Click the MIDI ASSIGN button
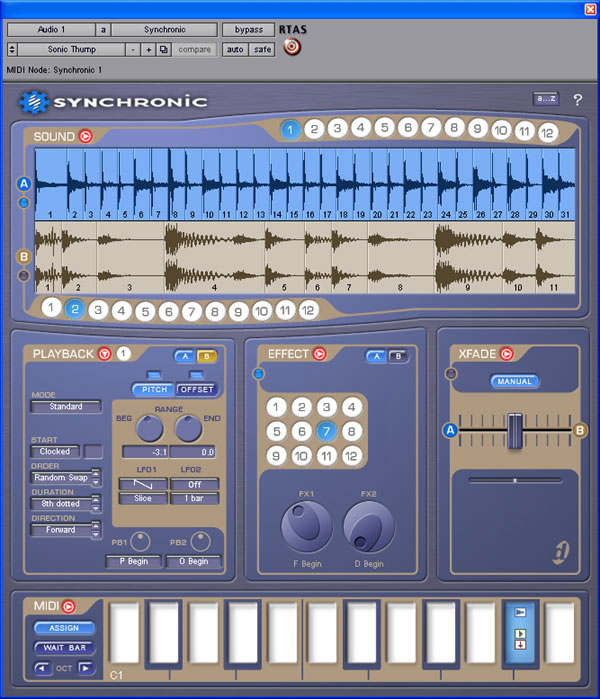 pos(64,628)
